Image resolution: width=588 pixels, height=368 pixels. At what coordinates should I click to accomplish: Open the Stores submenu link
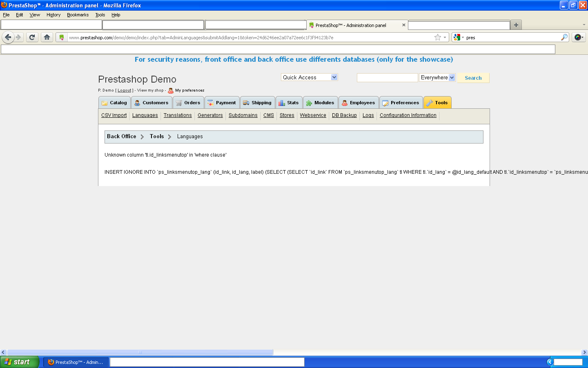coord(287,115)
